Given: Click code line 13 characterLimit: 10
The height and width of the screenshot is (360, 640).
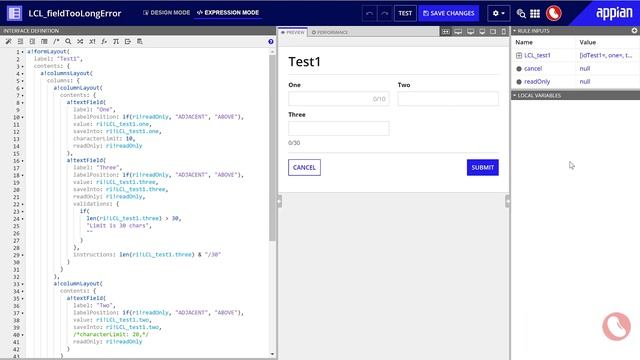Looking at the screenshot, I should (x=104, y=139).
